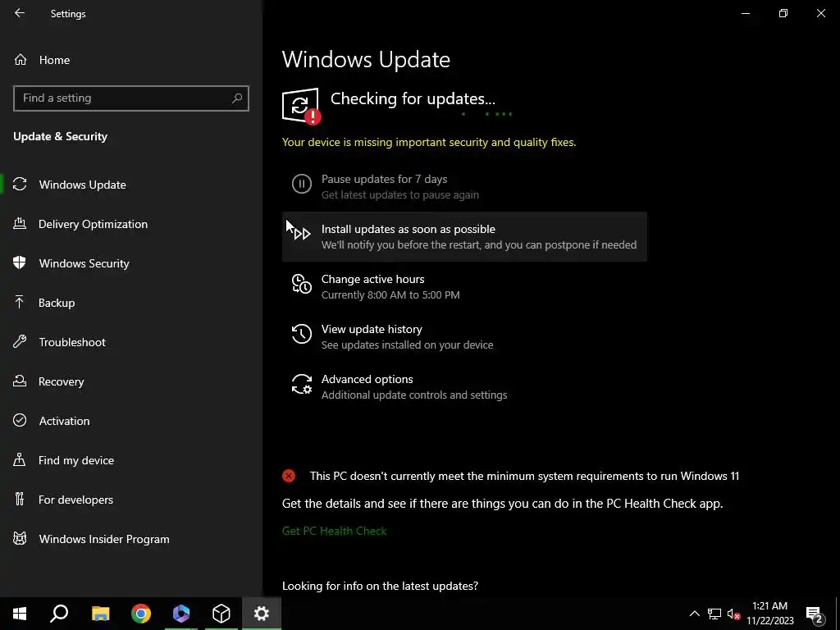Click 'Your device is missing important security' warning text
The height and width of the screenshot is (630, 840).
429,142
